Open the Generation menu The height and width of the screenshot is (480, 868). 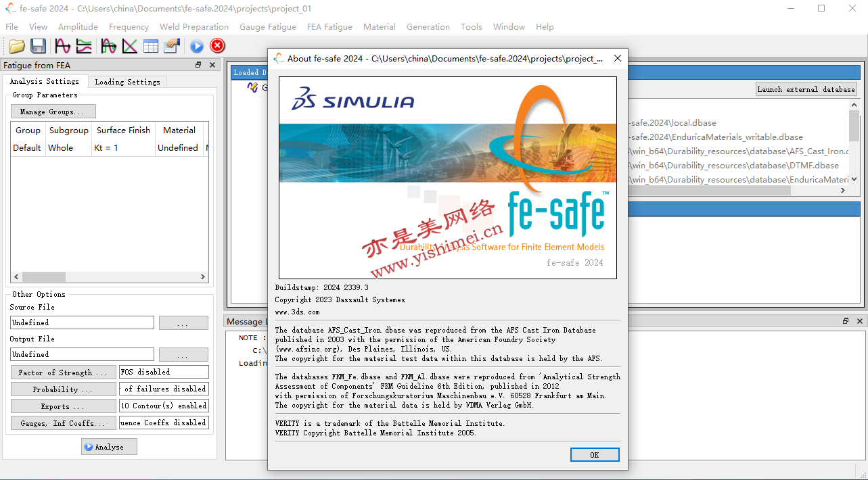point(428,27)
